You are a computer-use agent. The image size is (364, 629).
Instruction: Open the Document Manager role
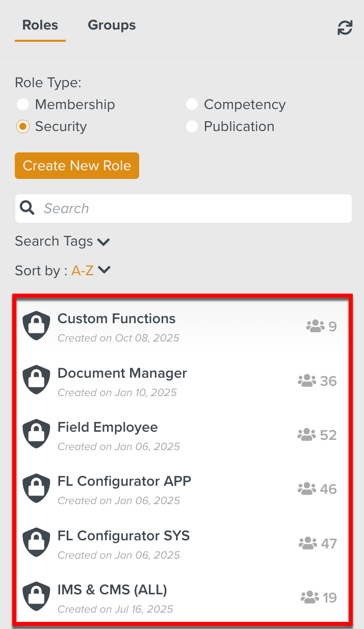tap(122, 374)
